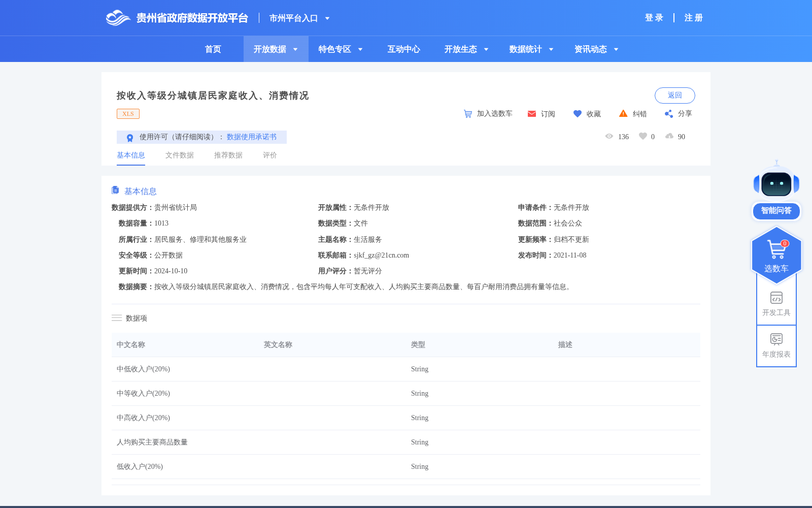Open 数据使用承诺书 link
This screenshot has height=508, width=812.
pos(252,137)
